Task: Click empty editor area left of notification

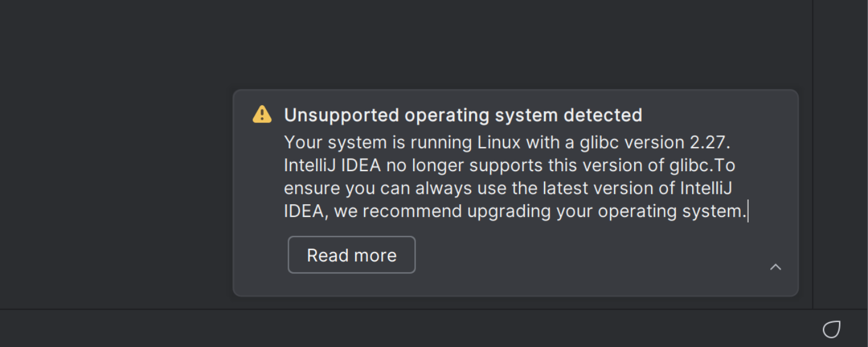Action: (116, 191)
